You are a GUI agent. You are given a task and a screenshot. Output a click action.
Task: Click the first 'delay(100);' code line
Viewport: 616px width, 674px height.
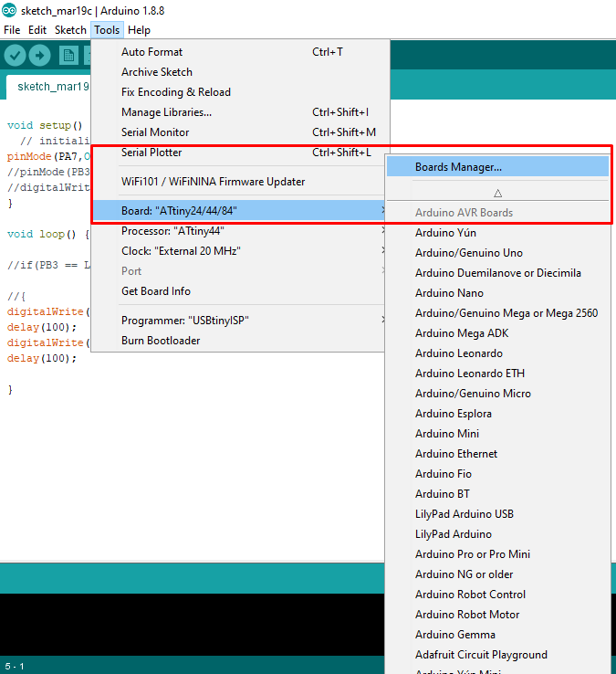click(42, 328)
